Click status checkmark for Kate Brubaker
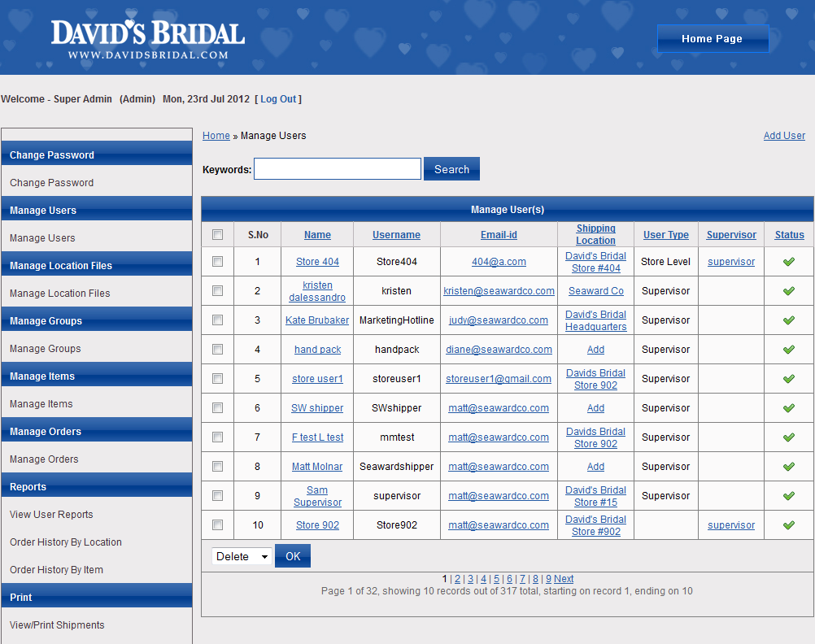 pyautogui.click(x=788, y=320)
